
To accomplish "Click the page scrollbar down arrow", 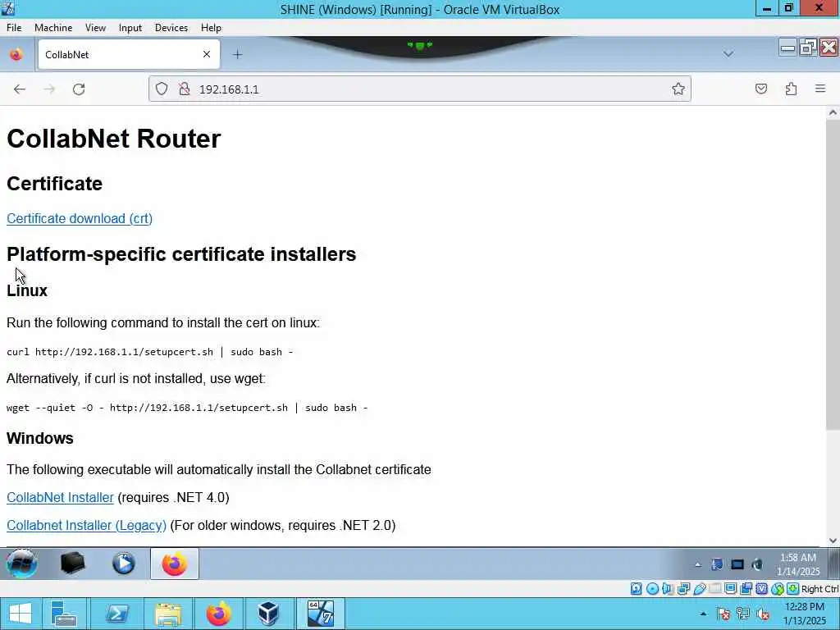I will [x=833, y=540].
